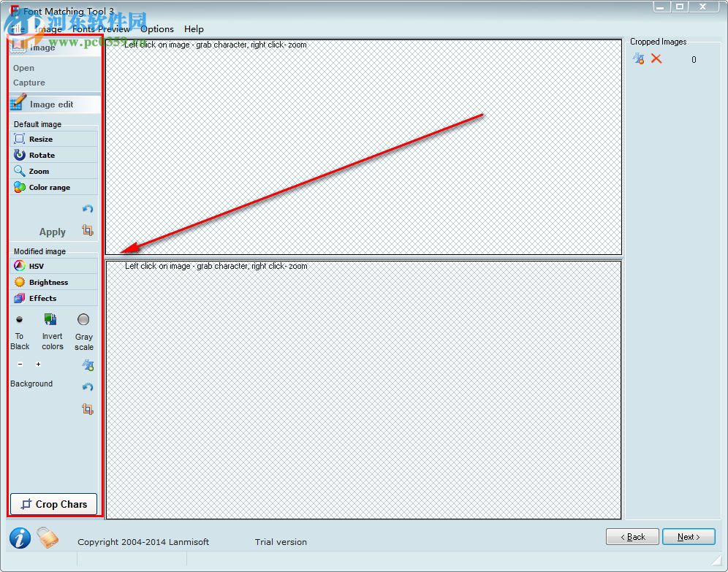Image resolution: width=728 pixels, height=572 pixels.
Task: Remove a character in Cropped Images panel
Action: [x=638, y=59]
